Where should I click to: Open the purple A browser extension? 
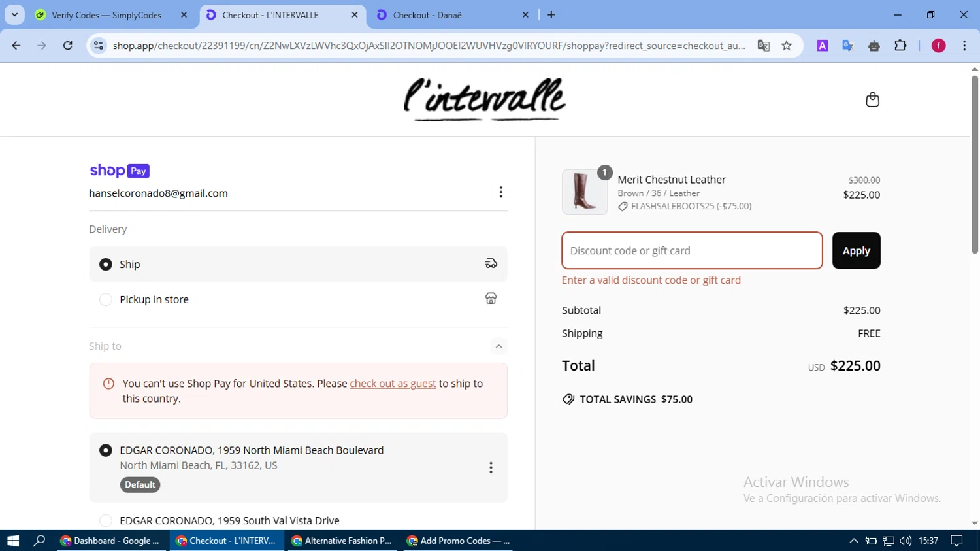[823, 46]
